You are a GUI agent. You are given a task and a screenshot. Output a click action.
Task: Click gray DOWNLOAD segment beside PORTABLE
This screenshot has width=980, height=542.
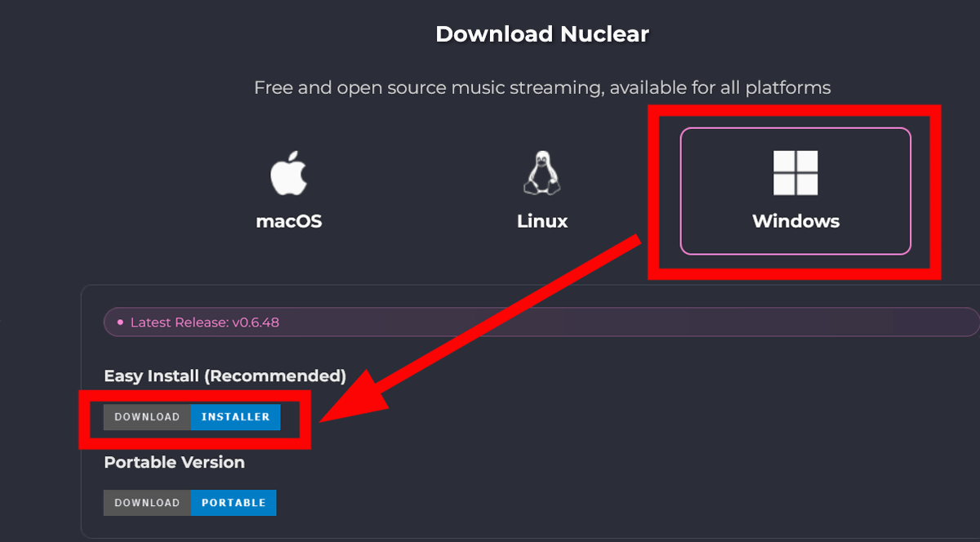click(x=147, y=503)
